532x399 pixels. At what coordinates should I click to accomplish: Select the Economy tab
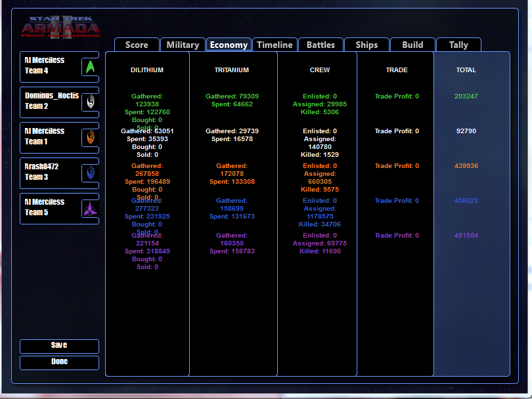[x=229, y=45]
